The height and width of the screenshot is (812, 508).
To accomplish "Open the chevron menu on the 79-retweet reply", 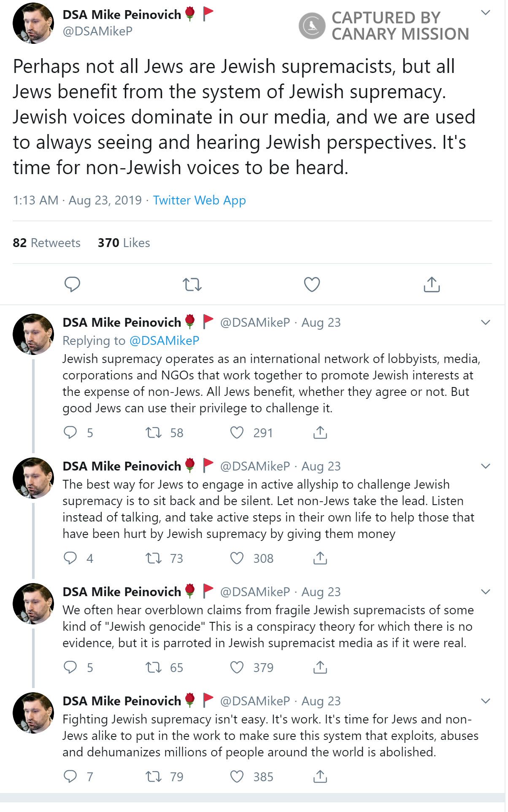I will [x=486, y=701].
